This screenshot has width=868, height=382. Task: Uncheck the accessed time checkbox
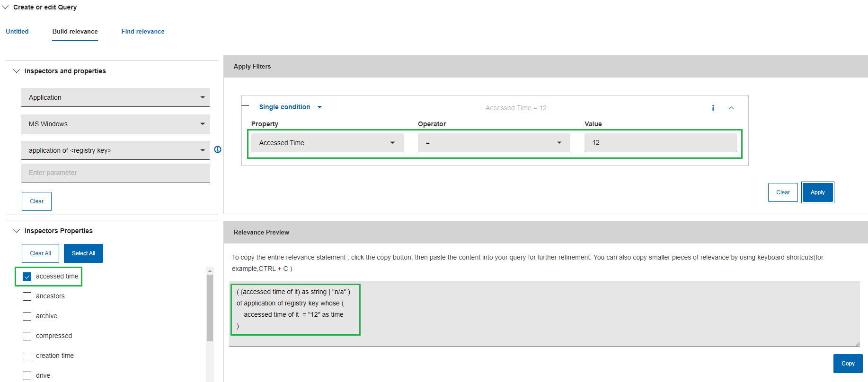tap(27, 277)
